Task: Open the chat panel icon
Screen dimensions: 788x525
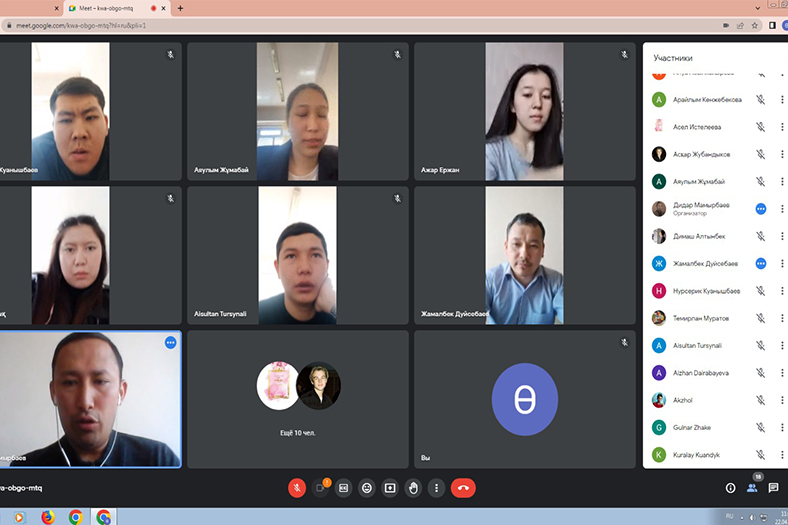Action: pos(773,488)
